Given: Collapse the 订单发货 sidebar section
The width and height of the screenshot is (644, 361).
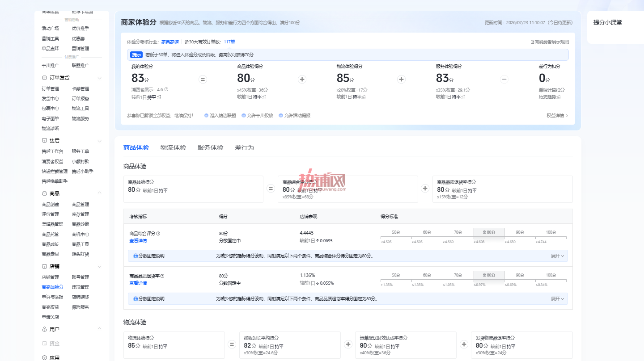Looking at the screenshot, I should (99, 78).
